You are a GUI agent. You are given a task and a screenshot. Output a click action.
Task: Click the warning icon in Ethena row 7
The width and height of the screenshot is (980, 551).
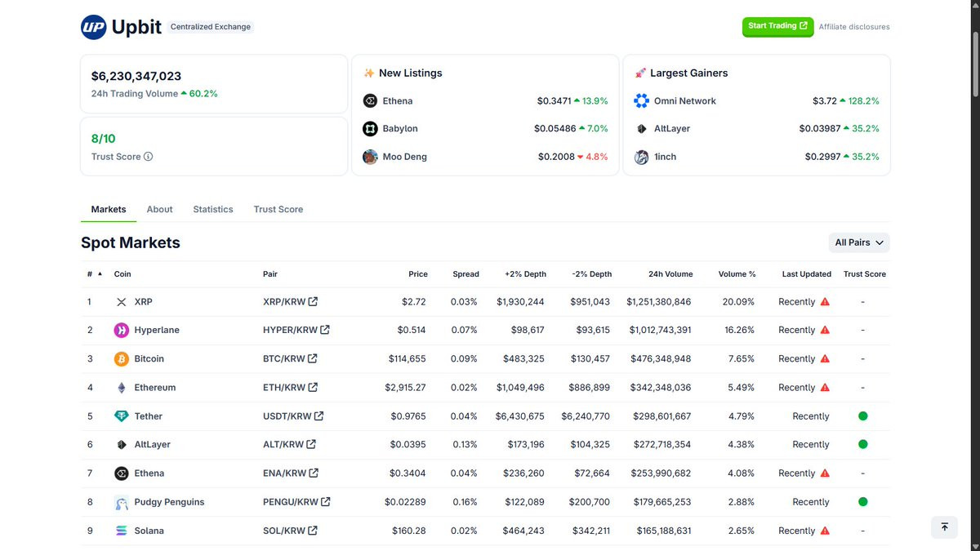coord(825,473)
